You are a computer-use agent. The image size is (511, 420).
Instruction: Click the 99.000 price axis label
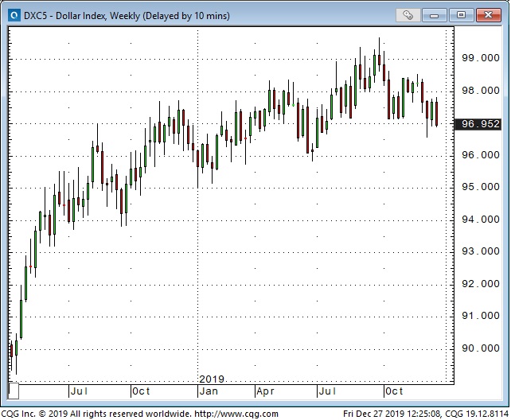tap(481, 58)
